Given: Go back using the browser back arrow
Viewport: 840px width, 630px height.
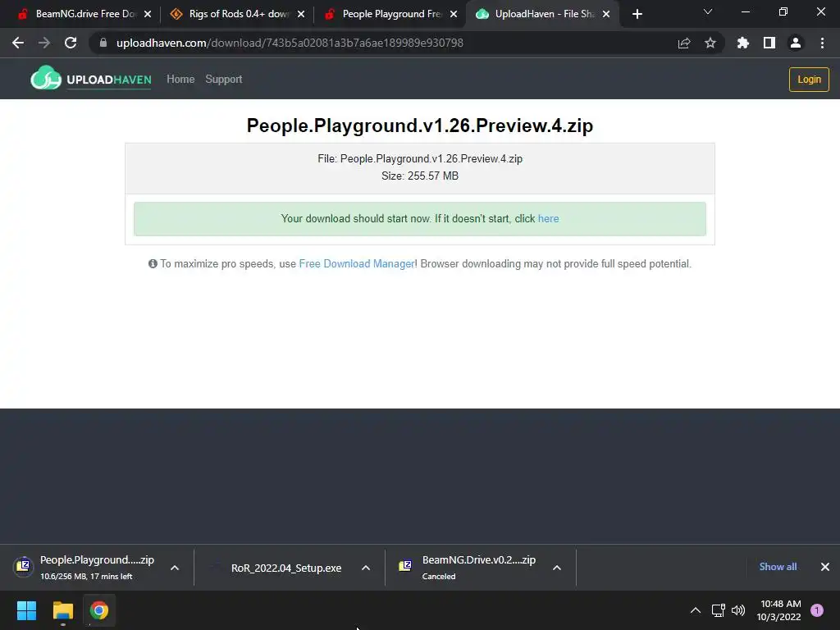Looking at the screenshot, I should tap(18, 43).
